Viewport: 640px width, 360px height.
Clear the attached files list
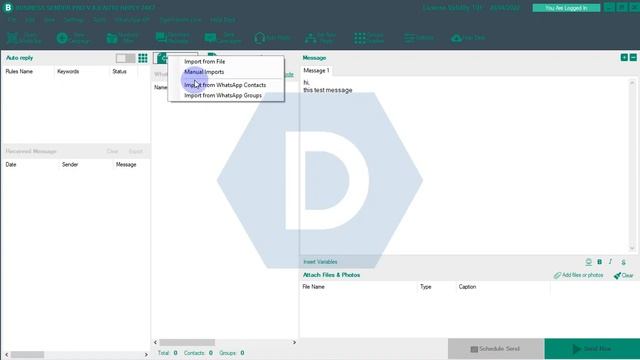tap(624, 276)
